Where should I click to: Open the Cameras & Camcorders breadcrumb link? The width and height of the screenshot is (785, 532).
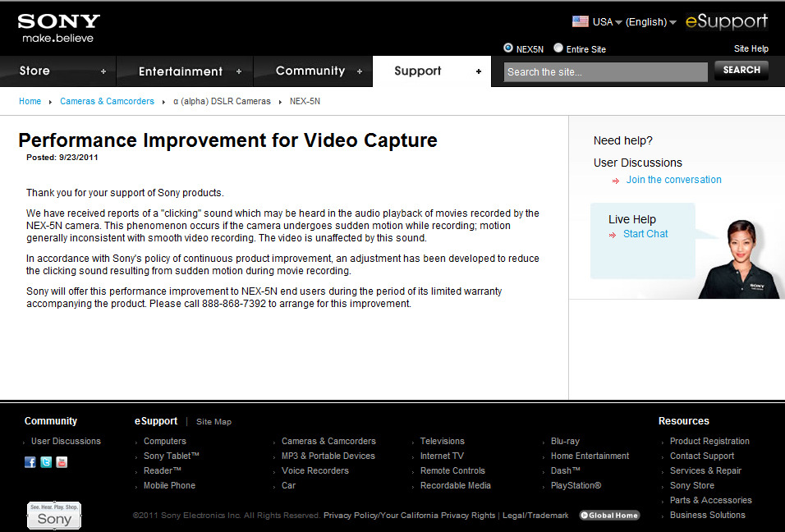pos(107,101)
